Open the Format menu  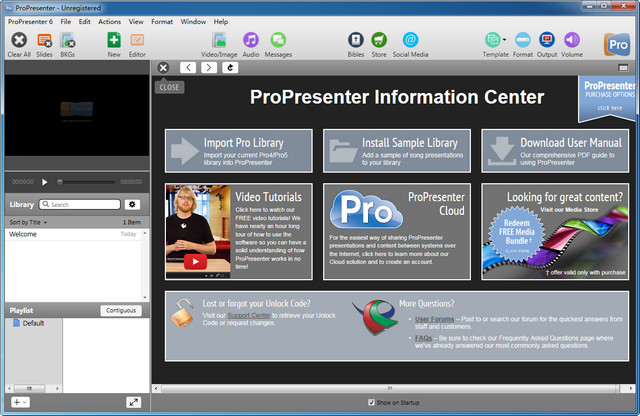pos(162,22)
